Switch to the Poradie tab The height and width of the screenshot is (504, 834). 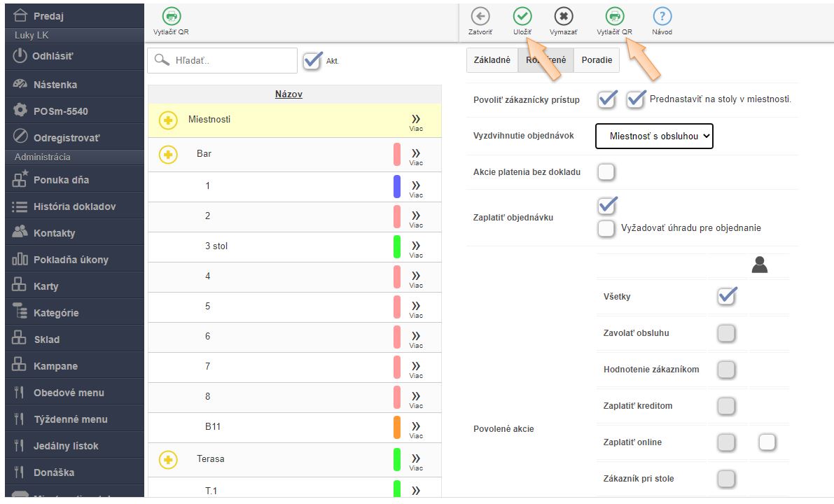pos(596,60)
